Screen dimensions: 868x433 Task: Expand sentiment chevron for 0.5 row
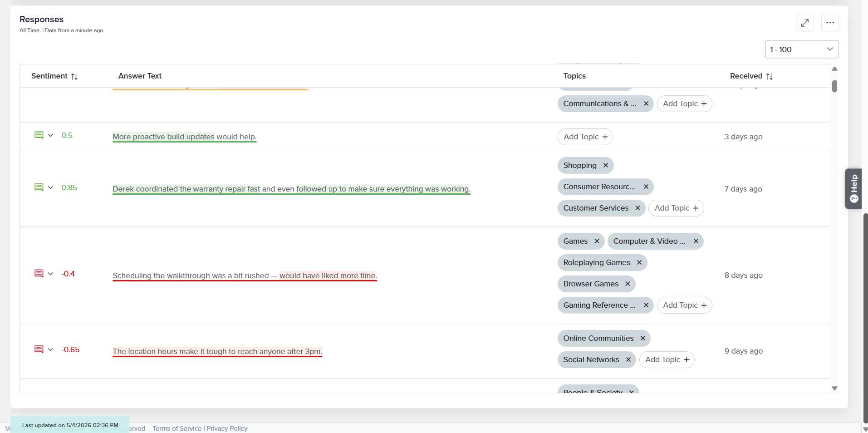pyautogui.click(x=51, y=135)
